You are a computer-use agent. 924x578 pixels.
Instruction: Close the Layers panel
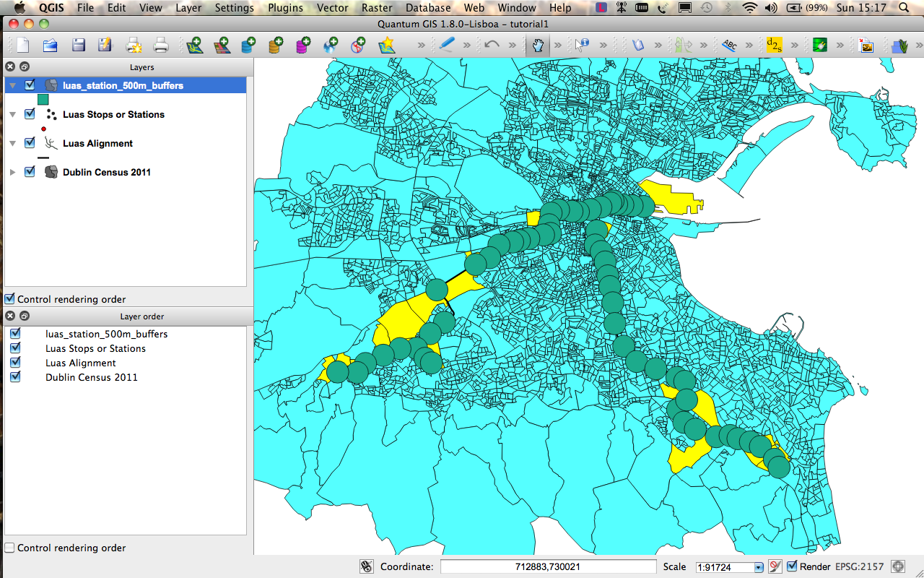tap(10, 66)
